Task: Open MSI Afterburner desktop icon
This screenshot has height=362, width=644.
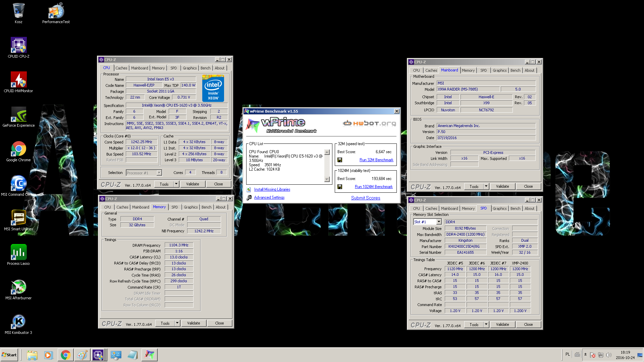Action: (x=18, y=289)
